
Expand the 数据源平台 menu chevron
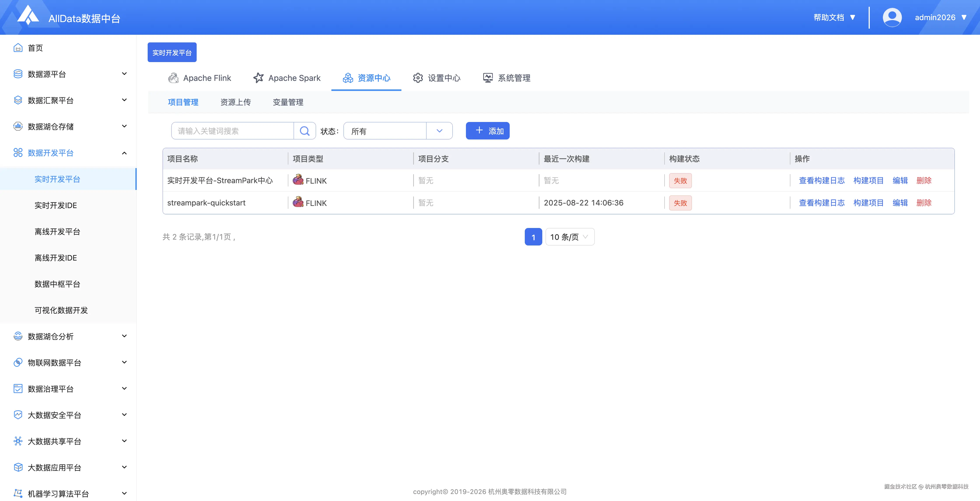coord(124,74)
